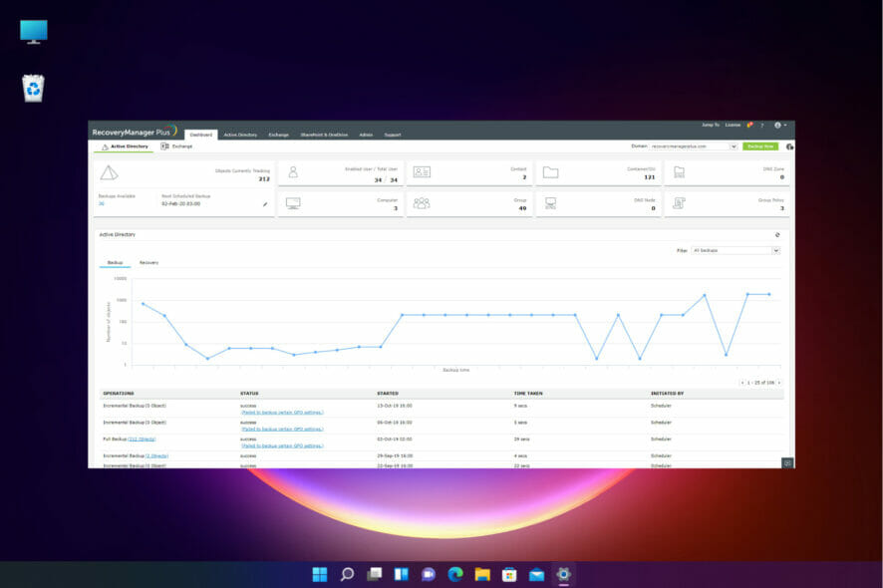Click the Active Directory pyramid icon
This screenshot has width=883, height=588.
pyautogui.click(x=109, y=172)
